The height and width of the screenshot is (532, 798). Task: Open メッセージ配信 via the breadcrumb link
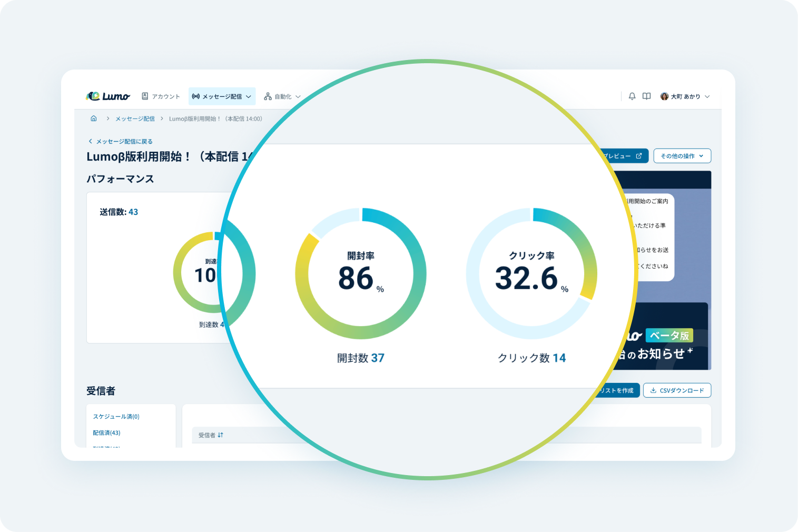click(134, 119)
